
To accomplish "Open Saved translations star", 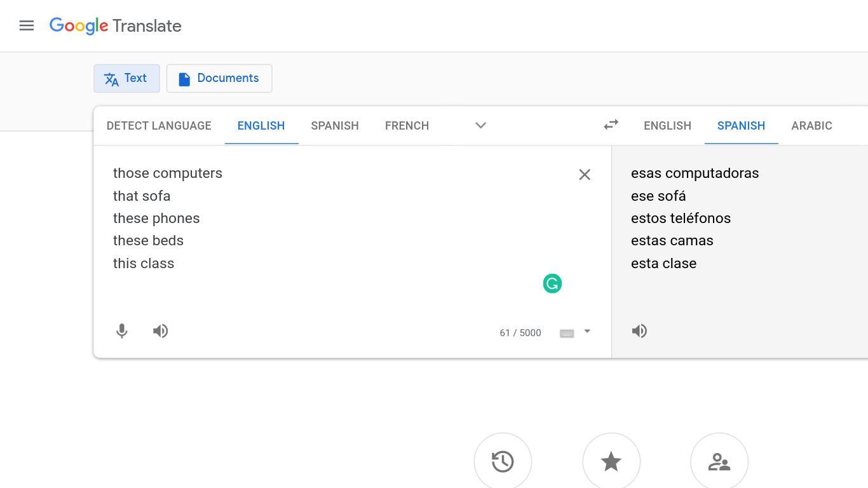I will (611, 461).
